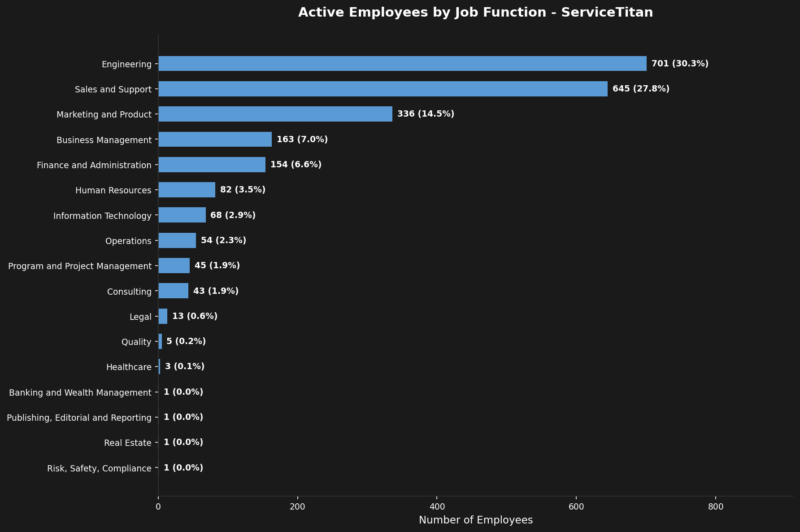This screenshot has width=800, height=532.
Task: Select the Marketing and Product label
Action: pos(104,114)
